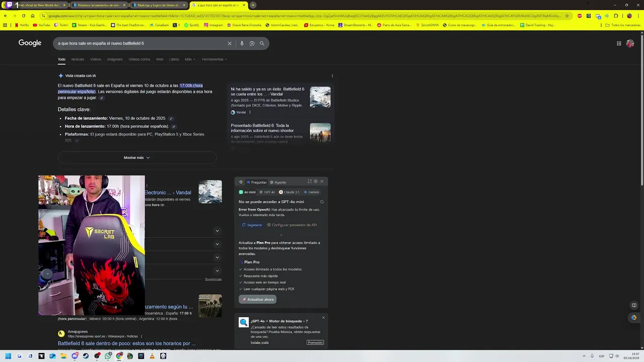The width and height of the screenshot is (644, 362).
Task: Open AI overview three-dot options
Action: pos(332,76)
